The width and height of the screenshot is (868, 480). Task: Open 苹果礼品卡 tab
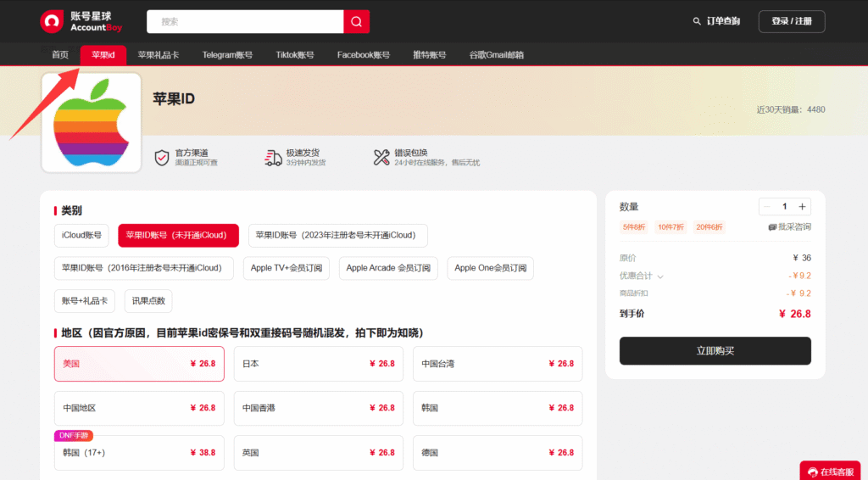click(x=159, y=55)
